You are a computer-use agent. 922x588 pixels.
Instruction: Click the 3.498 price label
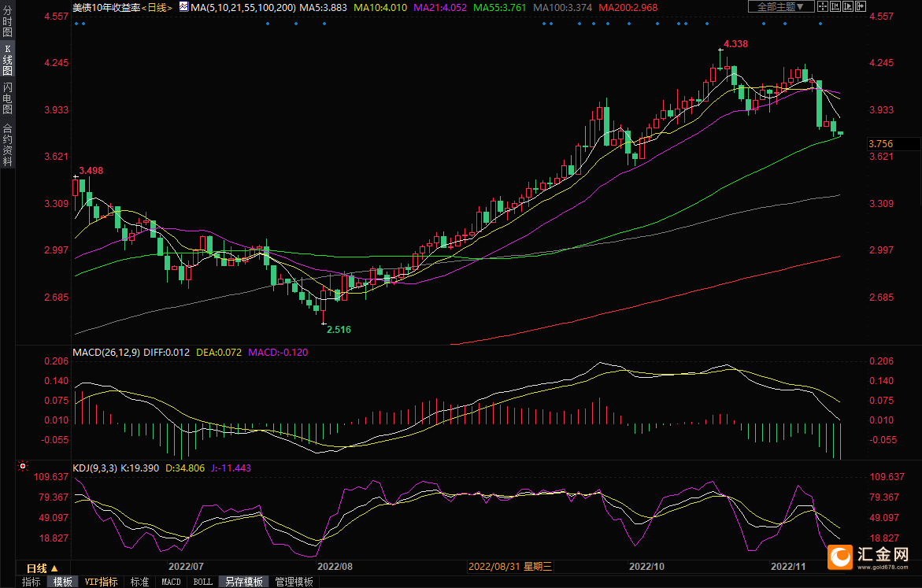pos(91,171)
